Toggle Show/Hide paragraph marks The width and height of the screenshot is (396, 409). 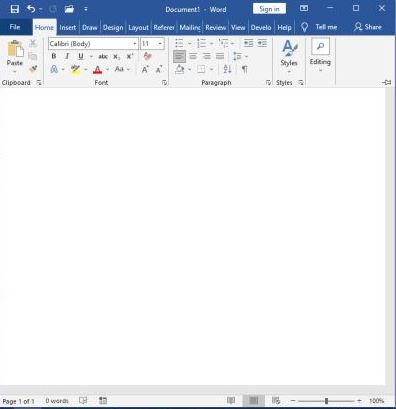(245, 69)
